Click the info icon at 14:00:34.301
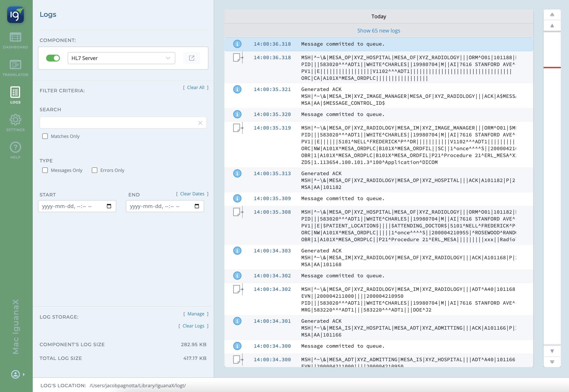The image size is (569, 392). 237,321
